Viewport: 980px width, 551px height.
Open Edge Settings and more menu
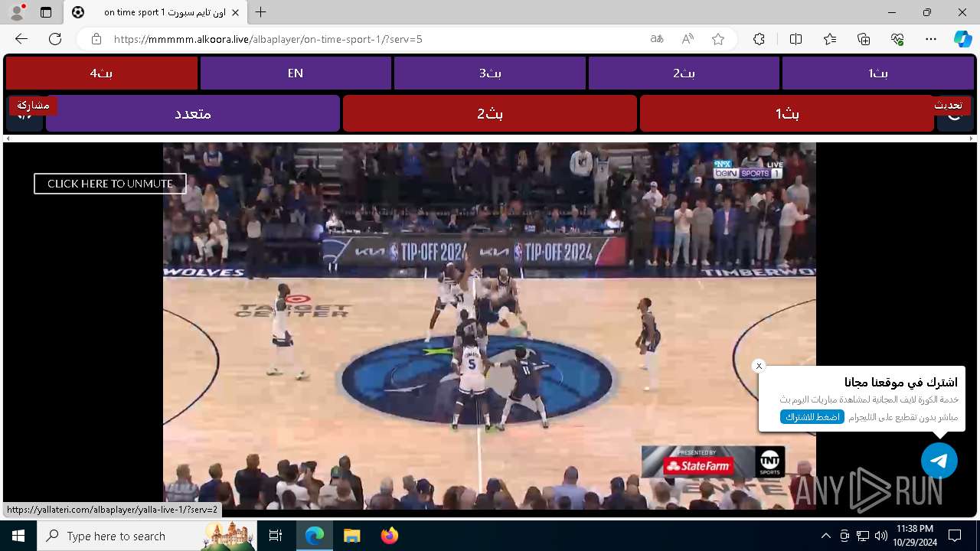(x=931, y=39)
